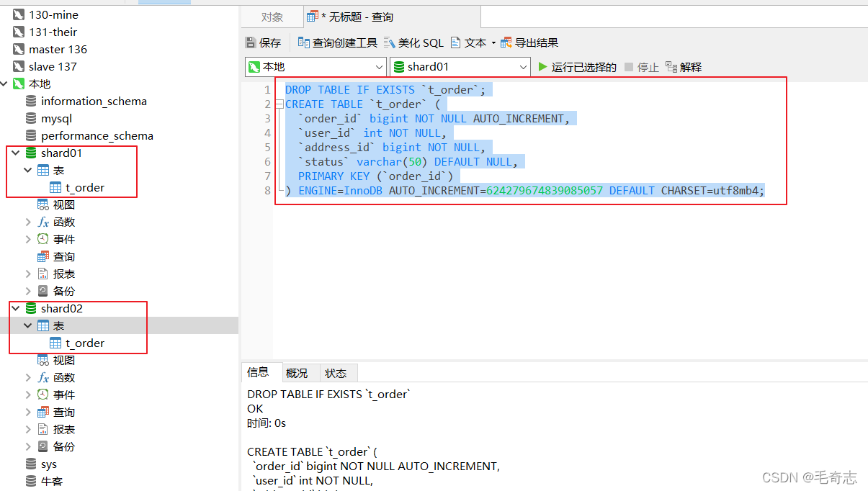Switch to the Objects (对象) tab
Viewport: 868px width, 491px height.
pyautogui.click(x=272, y=17)
